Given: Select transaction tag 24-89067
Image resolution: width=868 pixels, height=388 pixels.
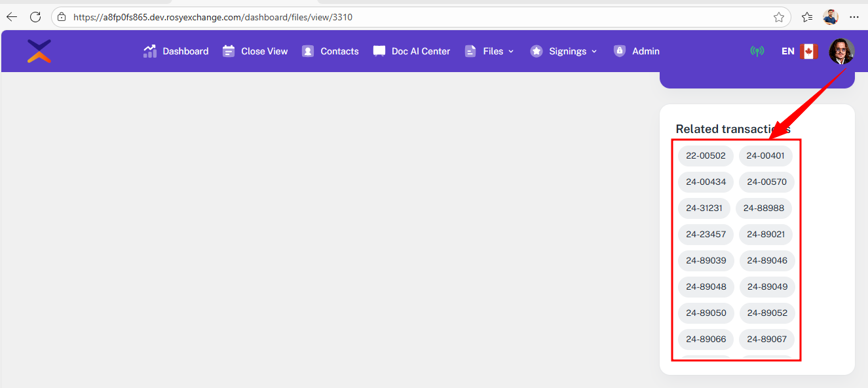Looking at the screenshot, I should (766, 339).
